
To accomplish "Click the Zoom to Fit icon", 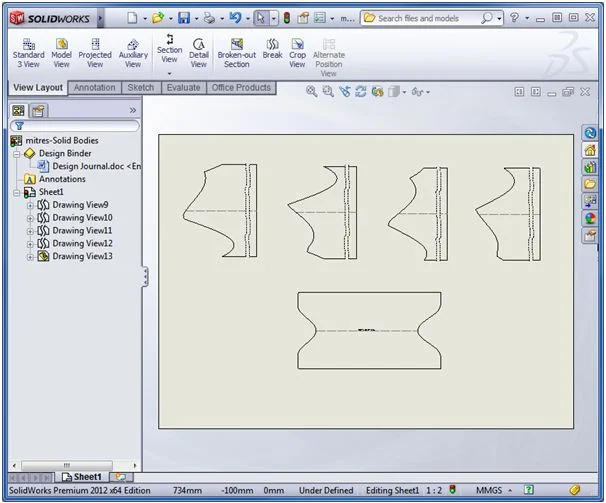I will [312, 91].
